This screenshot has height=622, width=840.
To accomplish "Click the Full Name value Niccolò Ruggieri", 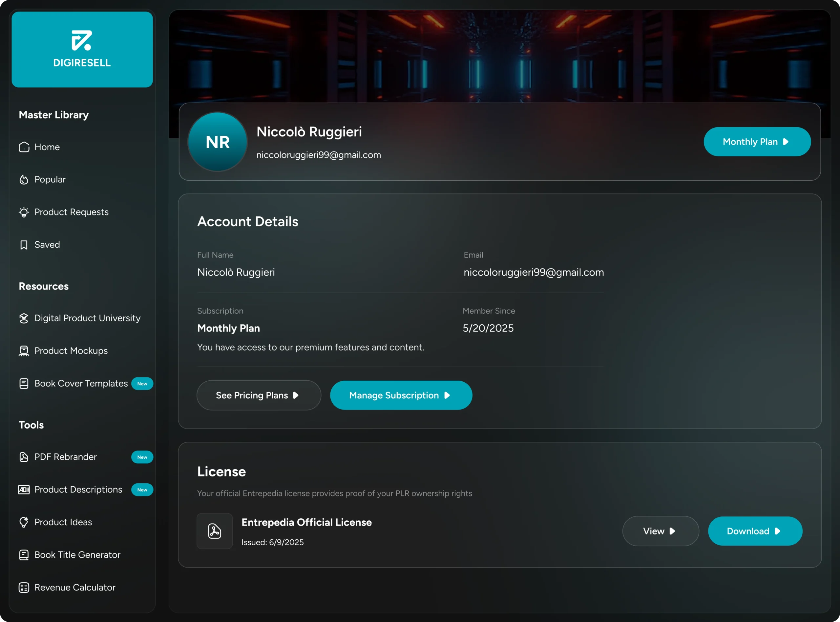I will pos(236,272).
